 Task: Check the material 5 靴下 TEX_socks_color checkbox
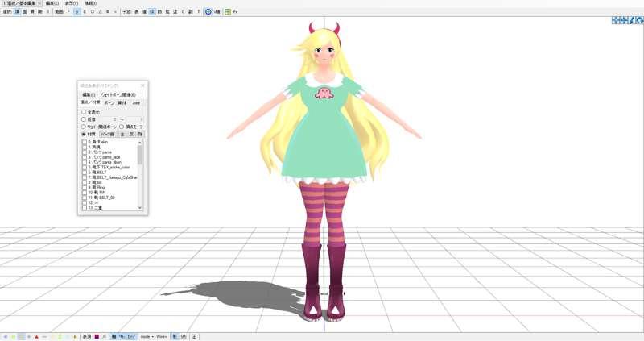[x=85, y=168]
